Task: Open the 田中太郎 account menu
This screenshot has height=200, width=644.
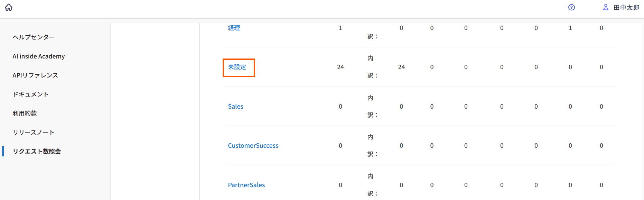Action: [626, 8]
